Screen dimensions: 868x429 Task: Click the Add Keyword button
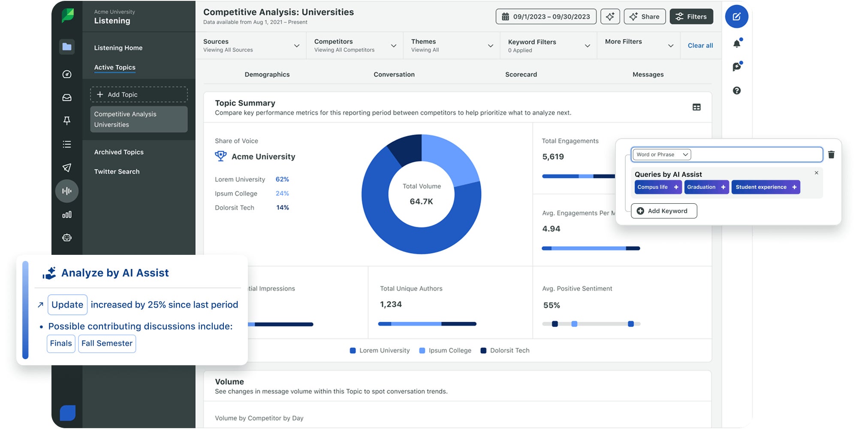(x=664, y=211)
